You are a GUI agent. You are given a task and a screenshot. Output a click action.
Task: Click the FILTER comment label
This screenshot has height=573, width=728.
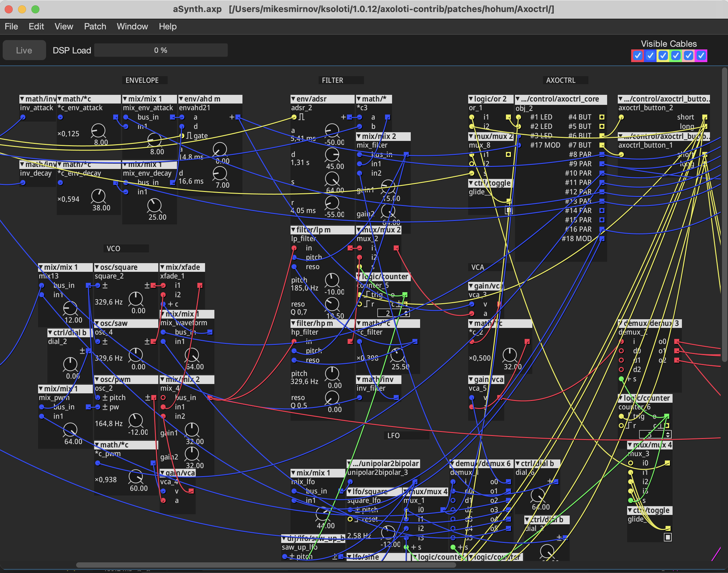[x=333, y=80]
